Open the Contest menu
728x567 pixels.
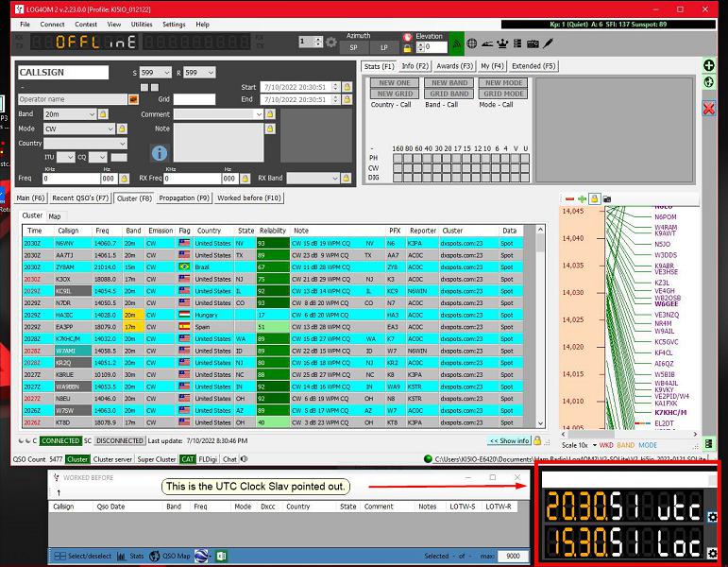(86, 25)
